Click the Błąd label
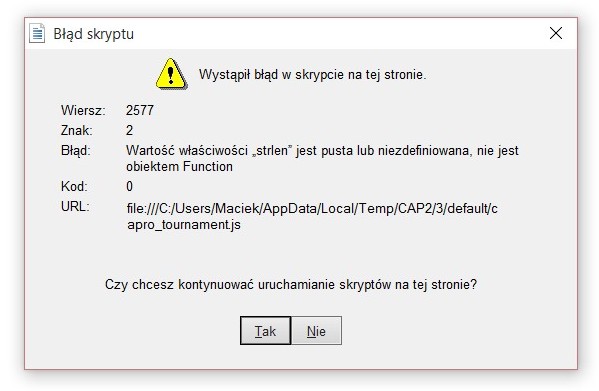599x391 pixels. click(76, 150)
